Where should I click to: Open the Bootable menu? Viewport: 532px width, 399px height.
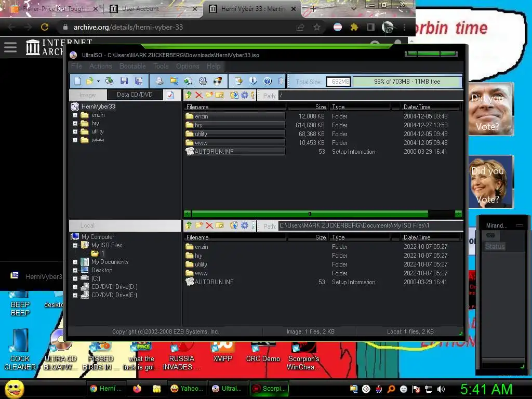coord(132,66)
